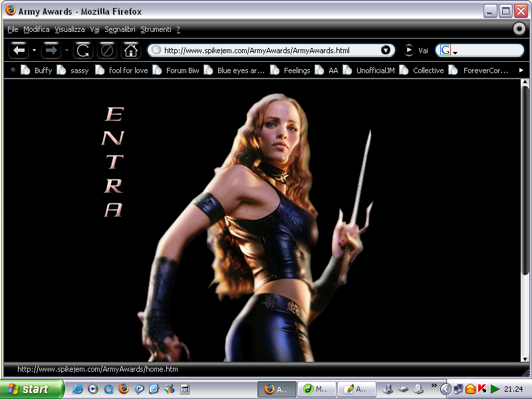Image resolution: width=532 pixels, height=399 pixels.
Task: Open the Feelings bookmark
Action: coord(290,70)
